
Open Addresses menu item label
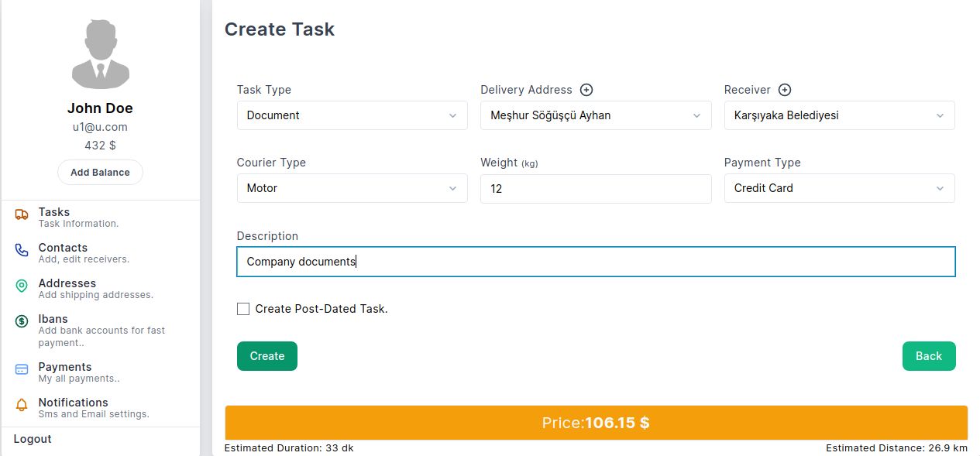point(67,283)
